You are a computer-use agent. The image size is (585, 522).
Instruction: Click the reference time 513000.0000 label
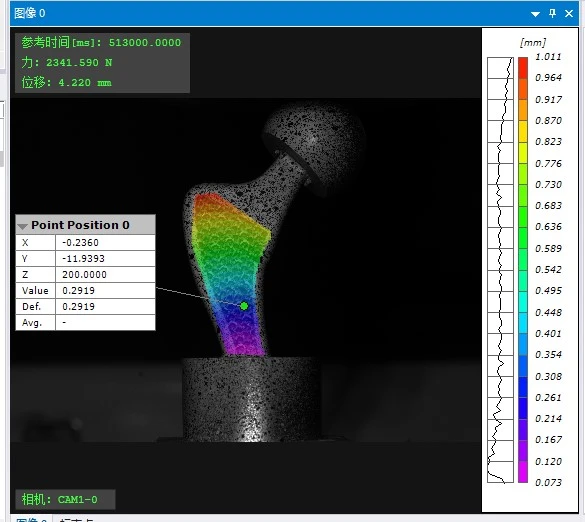coord(101,43)
